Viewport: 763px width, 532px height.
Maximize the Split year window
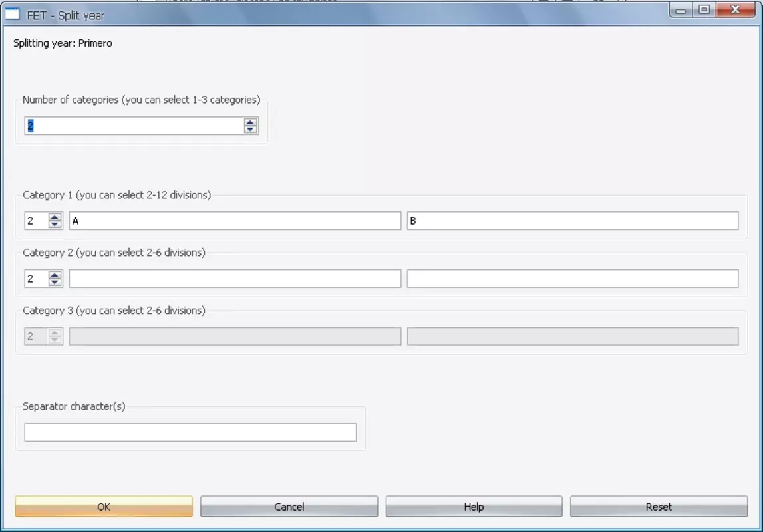(x=704, y=10)
